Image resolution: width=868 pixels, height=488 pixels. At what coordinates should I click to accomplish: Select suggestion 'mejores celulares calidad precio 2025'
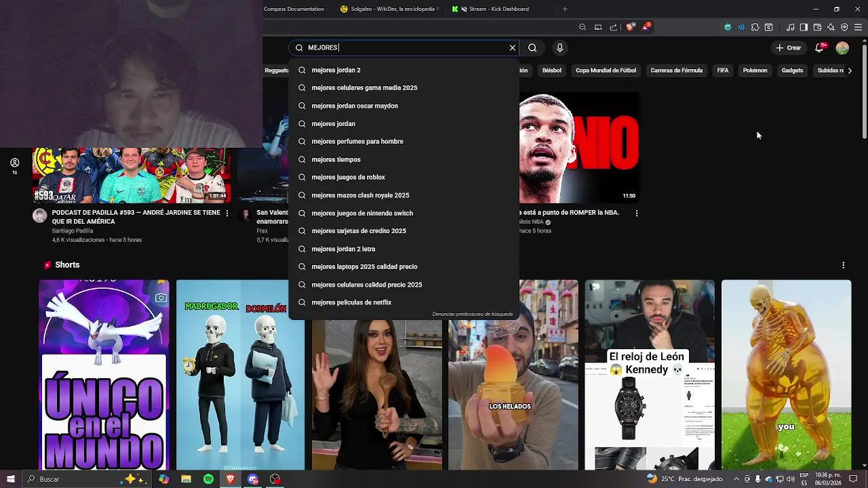coord(404,285)
